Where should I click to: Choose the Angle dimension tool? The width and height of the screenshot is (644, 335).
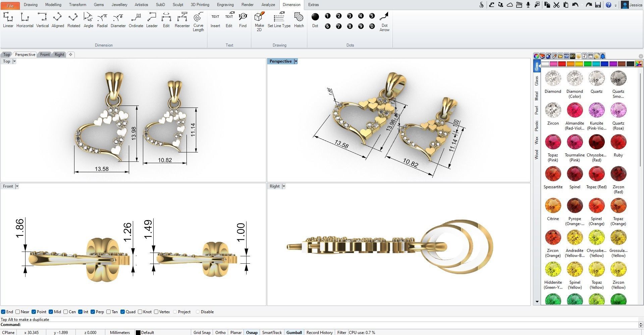tap(88, 20)
